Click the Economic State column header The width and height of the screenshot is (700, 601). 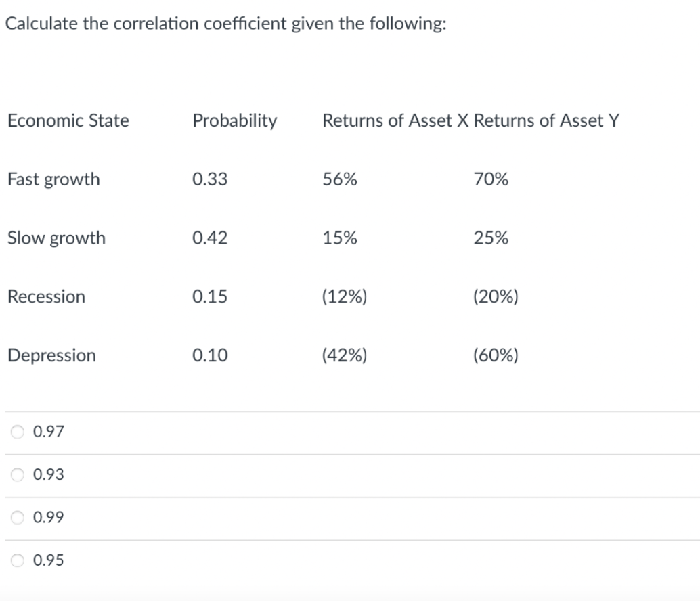pos(68,121)
